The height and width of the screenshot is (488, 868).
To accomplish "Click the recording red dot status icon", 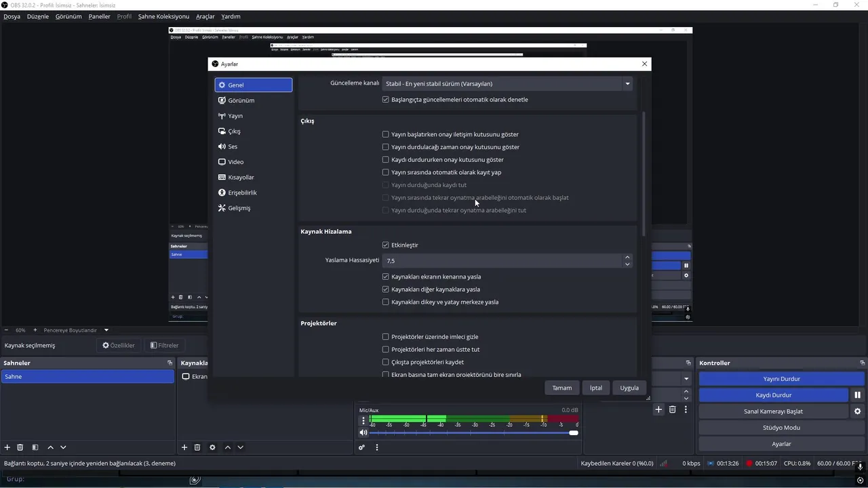I will tap(749, 464).
